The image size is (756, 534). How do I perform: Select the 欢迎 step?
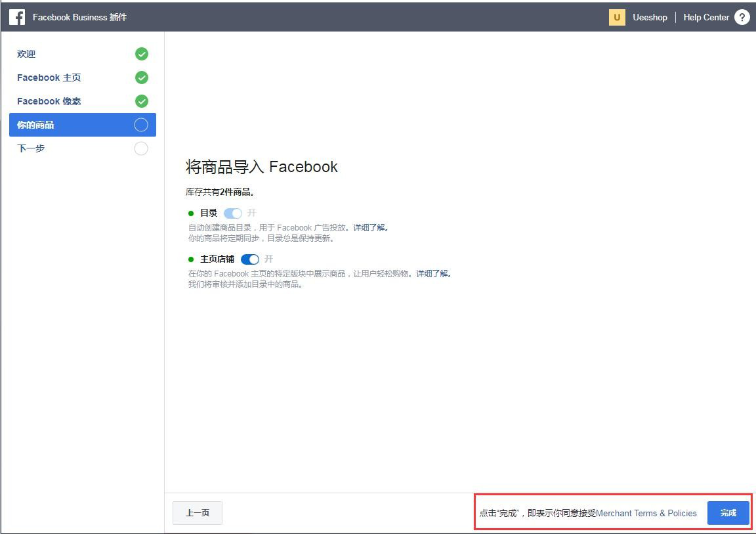coord(83,54)
